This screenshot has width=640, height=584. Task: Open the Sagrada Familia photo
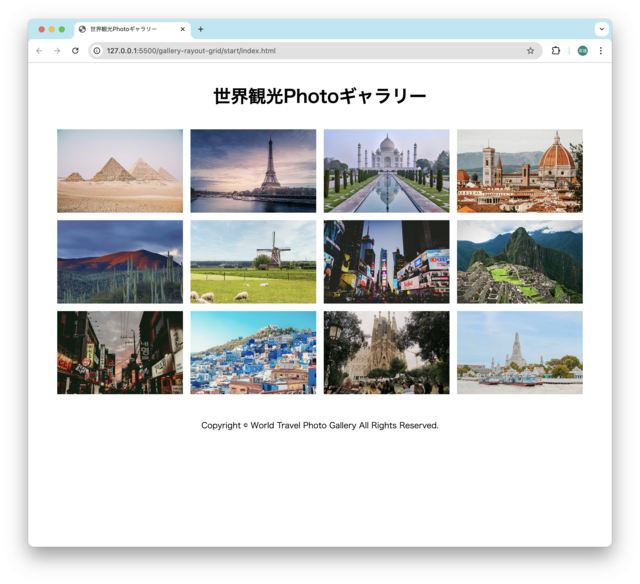387,353
